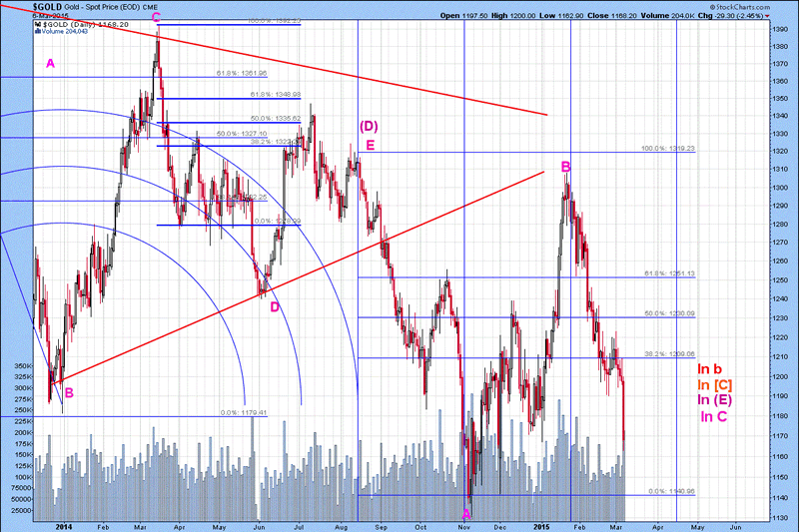Viewport: 799px width, 532px height.
Task: Click the 1350 price axis label
Action: coord(780,99)
